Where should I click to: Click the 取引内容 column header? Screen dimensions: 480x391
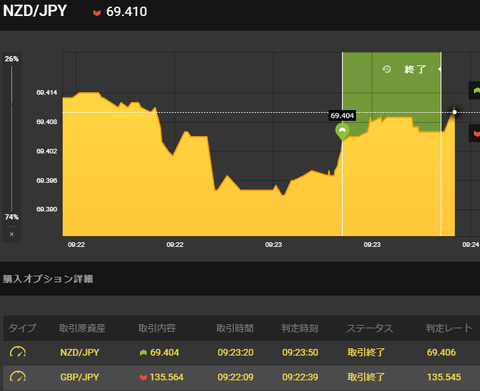tap(157, 328)
